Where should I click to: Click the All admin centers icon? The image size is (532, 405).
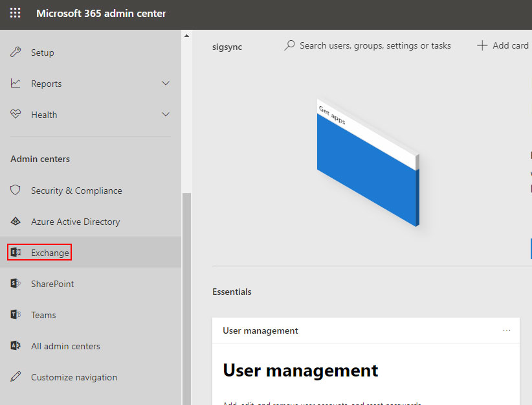[x=16, y=346]
